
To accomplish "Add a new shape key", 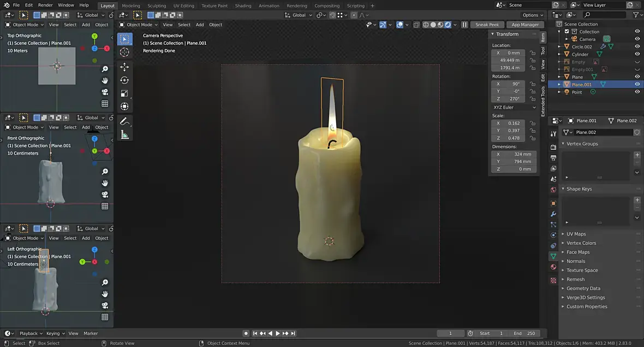I will 637,200.
